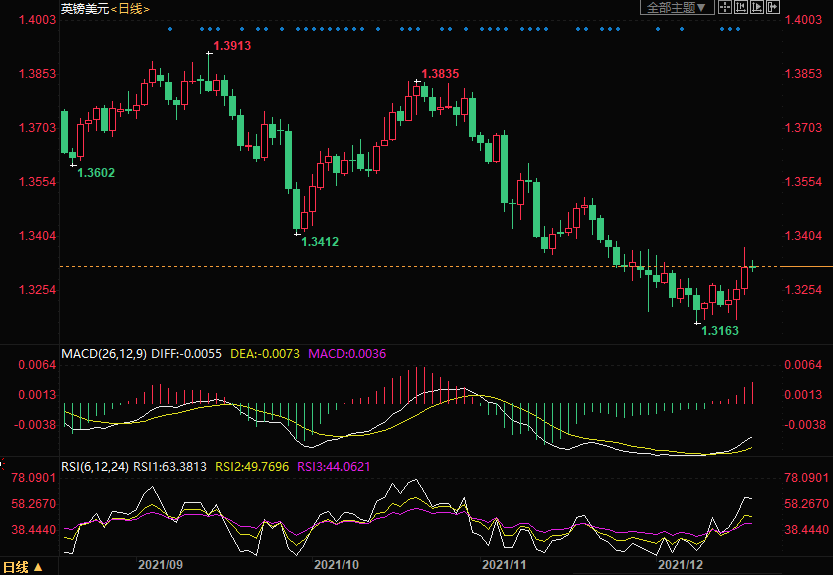The height and width of the screenshot is (575, 833).
Task: Click the 1.3163 low price marker
Action: click(x=719, y=330)
